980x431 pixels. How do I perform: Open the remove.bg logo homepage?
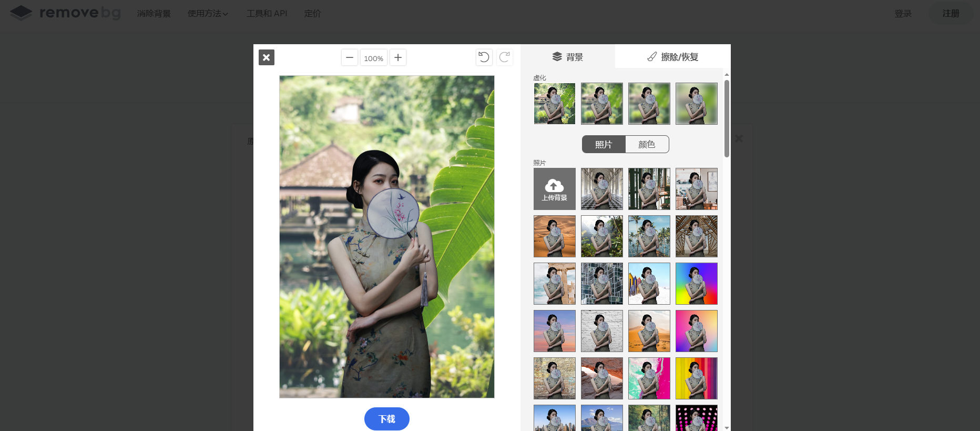(65, 13)
